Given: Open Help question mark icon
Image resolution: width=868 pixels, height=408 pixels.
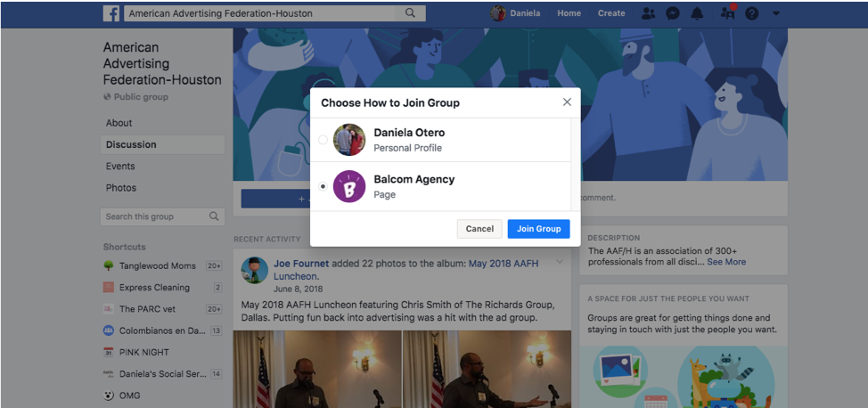Looking at the screenshot, I should coord(752,14).
